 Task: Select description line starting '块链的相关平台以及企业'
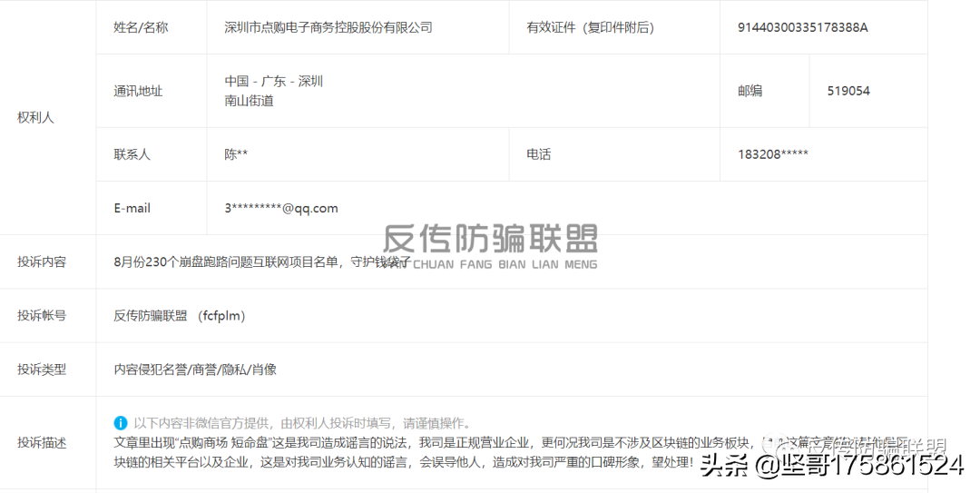click(x=404, y=463)
